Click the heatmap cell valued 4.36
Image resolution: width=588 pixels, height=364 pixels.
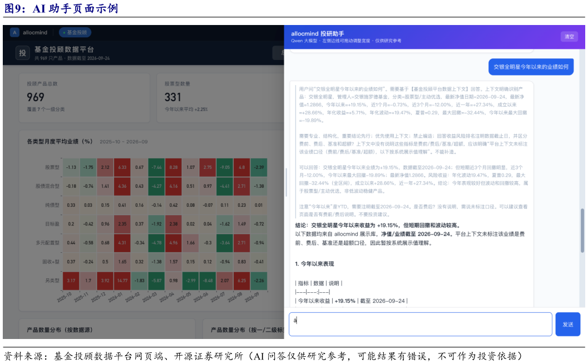pos(122,186)
